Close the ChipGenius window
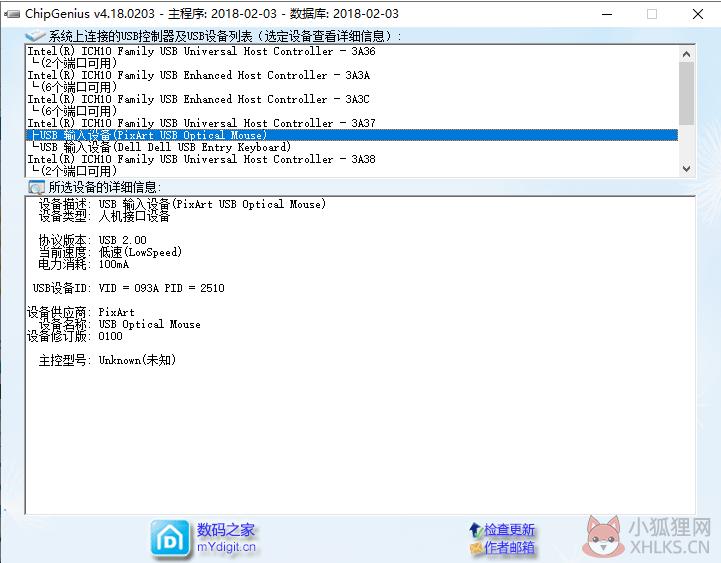721x563 pixels. pyautogui.click(x=698, y=14)
